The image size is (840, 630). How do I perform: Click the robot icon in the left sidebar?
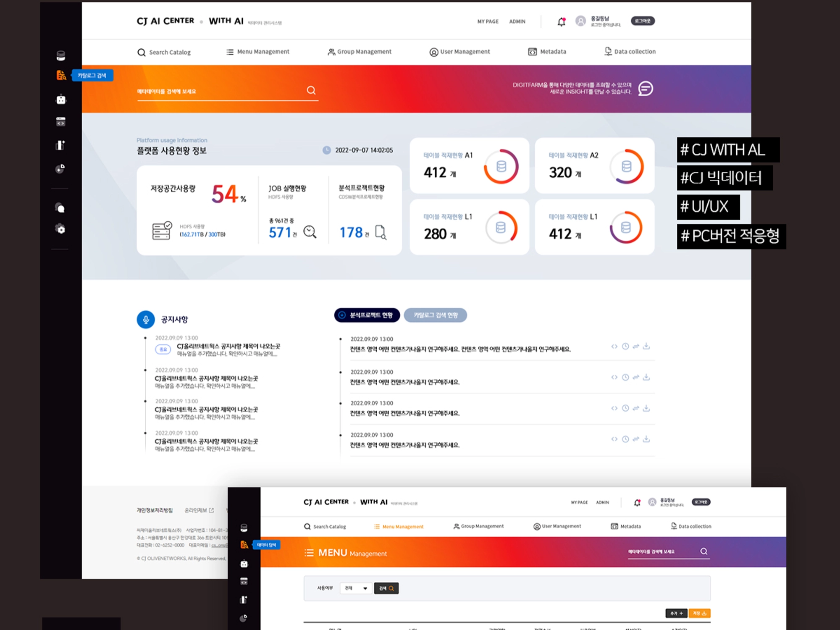61,99
